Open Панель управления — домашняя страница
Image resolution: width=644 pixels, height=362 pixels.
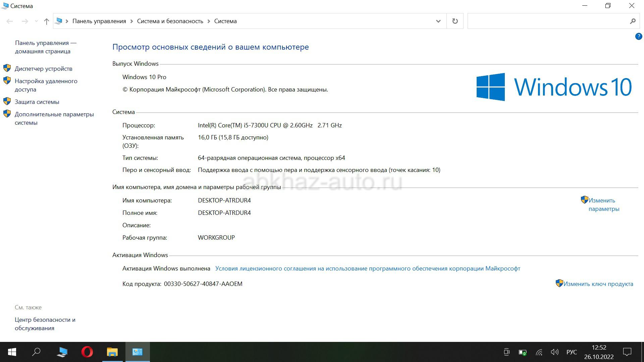[46, 47]
